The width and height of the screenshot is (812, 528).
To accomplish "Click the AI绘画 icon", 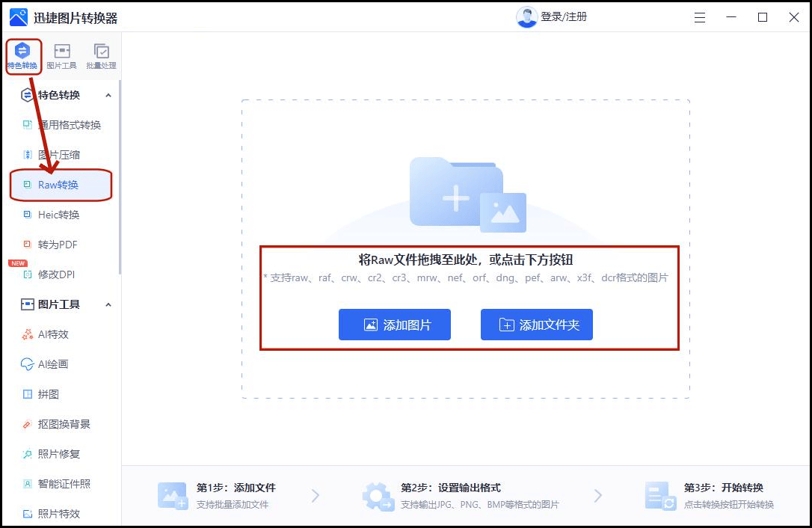I will coord(28,364).
